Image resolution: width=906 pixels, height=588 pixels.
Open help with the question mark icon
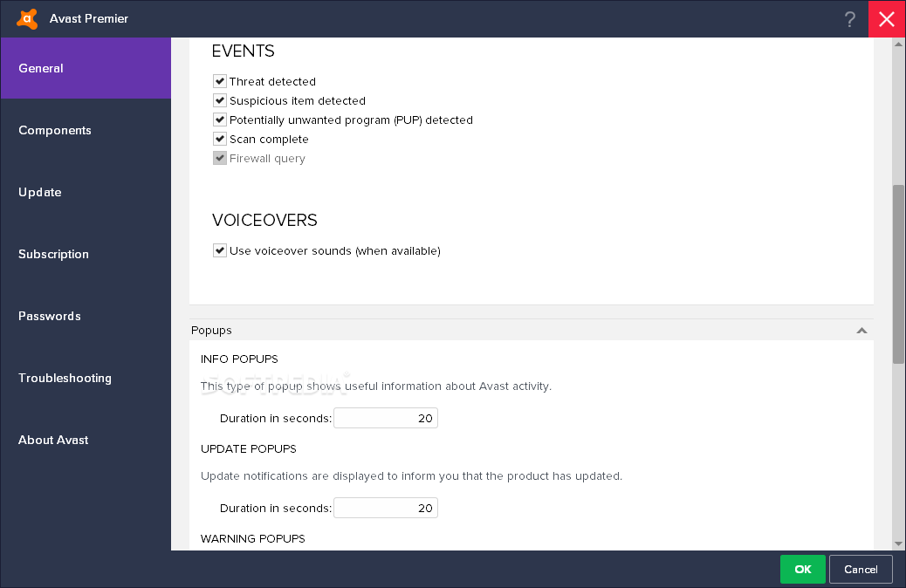849,19
